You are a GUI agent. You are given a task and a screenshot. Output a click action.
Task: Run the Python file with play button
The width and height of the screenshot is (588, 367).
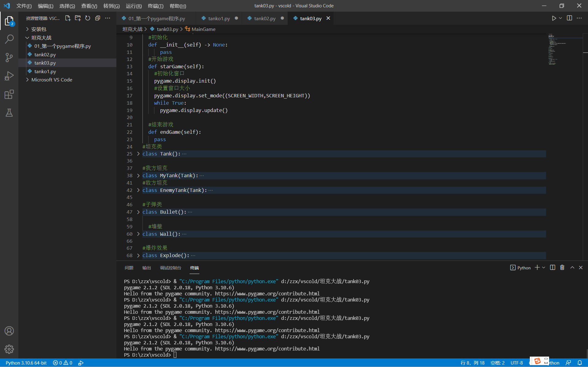(554, 18)
